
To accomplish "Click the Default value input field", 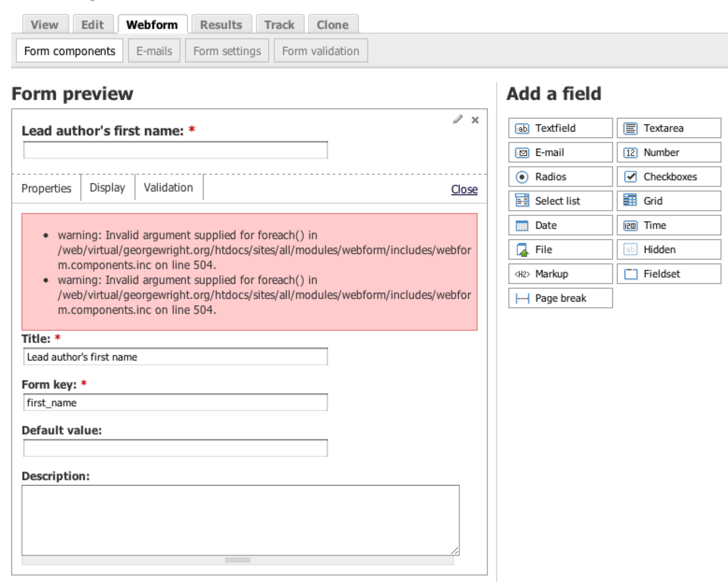I will [176, 448].
